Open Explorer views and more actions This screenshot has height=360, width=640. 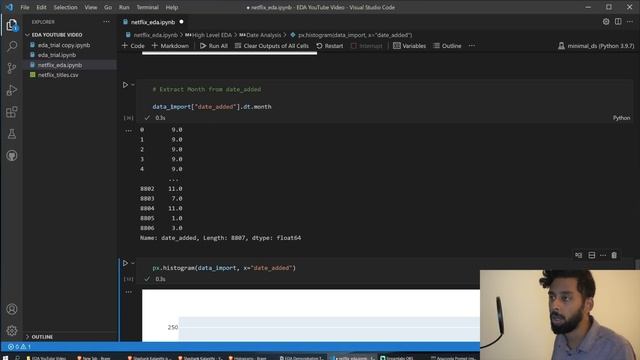click(107, 22)
